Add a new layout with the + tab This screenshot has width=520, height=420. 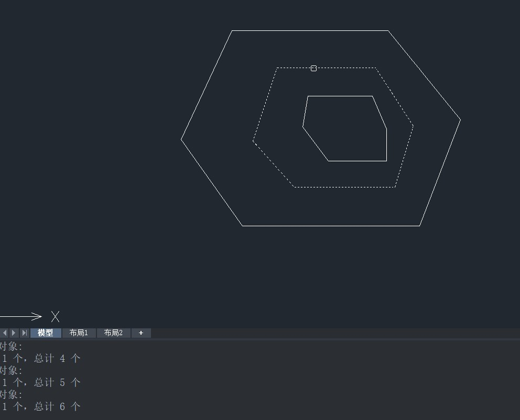141,333
